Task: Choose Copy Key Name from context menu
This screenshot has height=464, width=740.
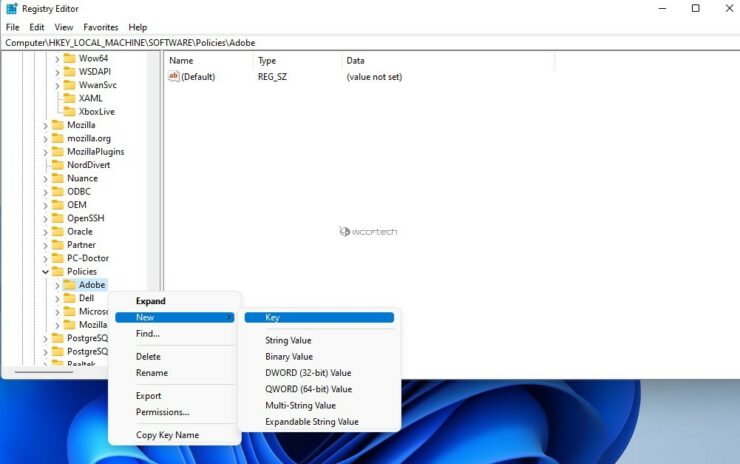Action: 167,435
